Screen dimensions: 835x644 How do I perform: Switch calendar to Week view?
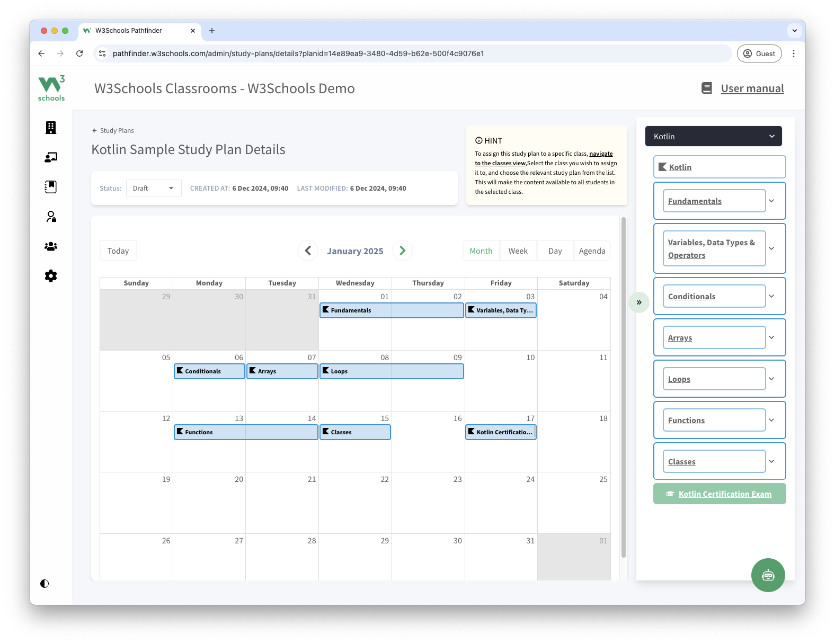coord(518,251)
